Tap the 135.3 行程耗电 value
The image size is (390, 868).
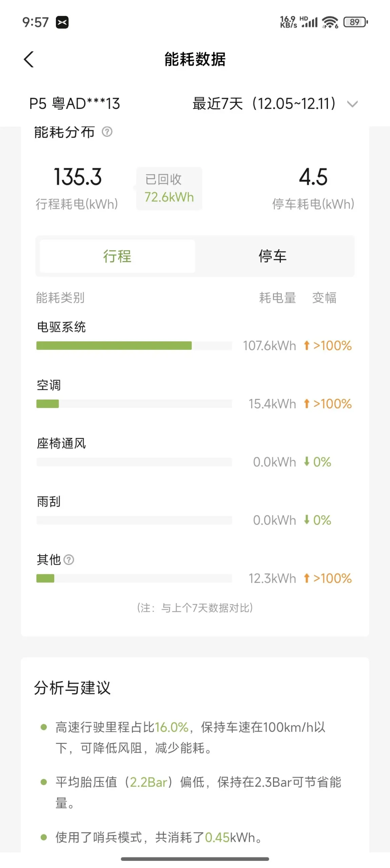click(x=78, y=177)
